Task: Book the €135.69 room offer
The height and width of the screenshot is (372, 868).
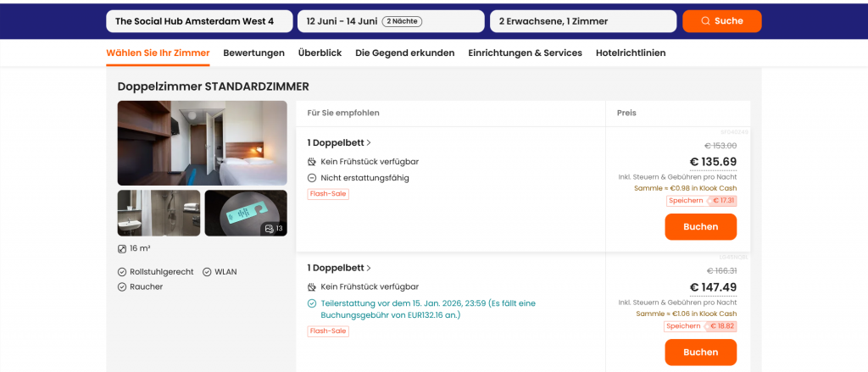Action: [x=700, y=227]
